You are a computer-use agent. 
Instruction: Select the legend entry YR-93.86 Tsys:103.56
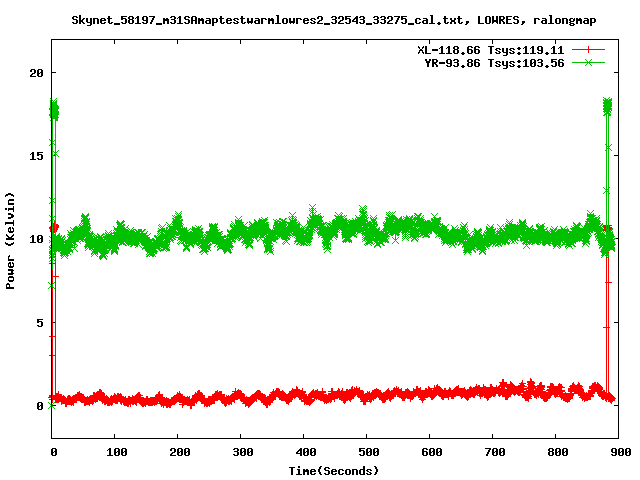494,63
